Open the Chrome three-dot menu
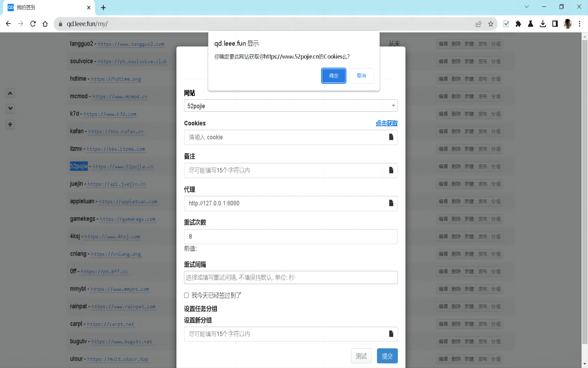This screenshot has height=368, width=588. [x=580, y=24]
